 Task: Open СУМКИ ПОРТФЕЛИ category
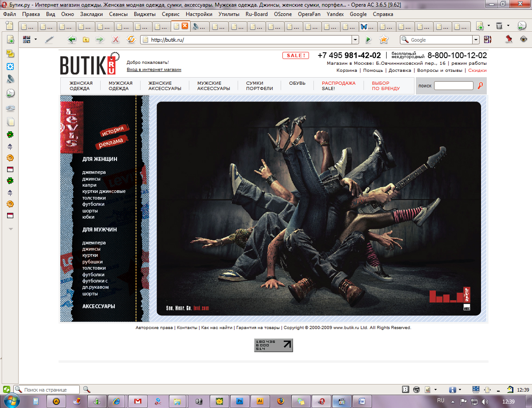[x=260, y=86]
